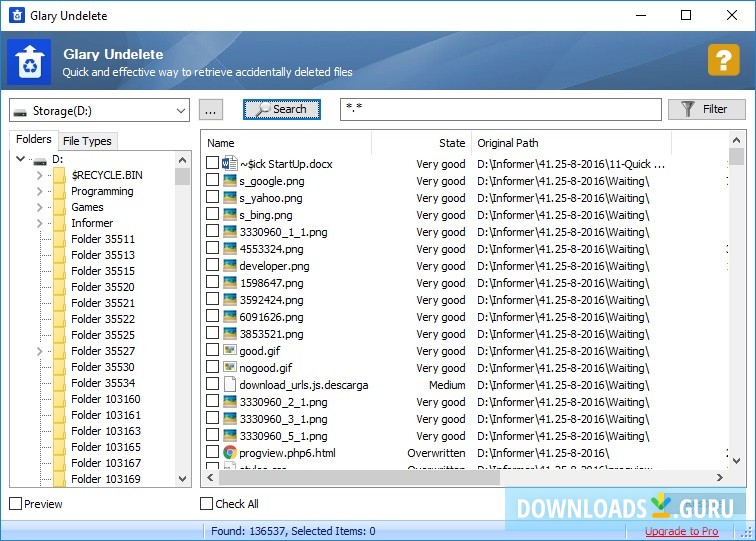
Task: Click the image icon of 4553324.png
Action: tap(230, 249)
